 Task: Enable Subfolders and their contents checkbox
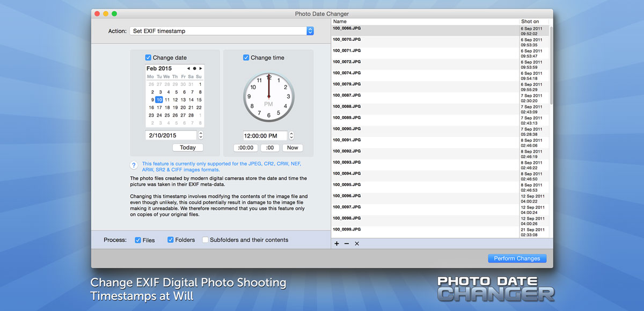[205, 240]
